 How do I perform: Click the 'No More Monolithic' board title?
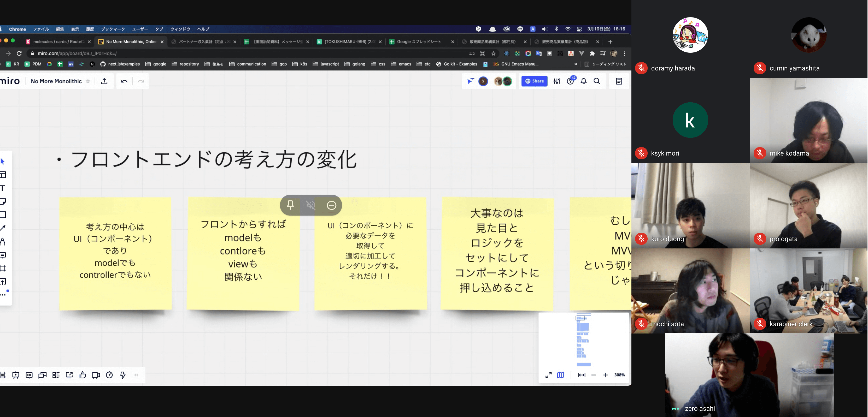(x=56, y=81)
